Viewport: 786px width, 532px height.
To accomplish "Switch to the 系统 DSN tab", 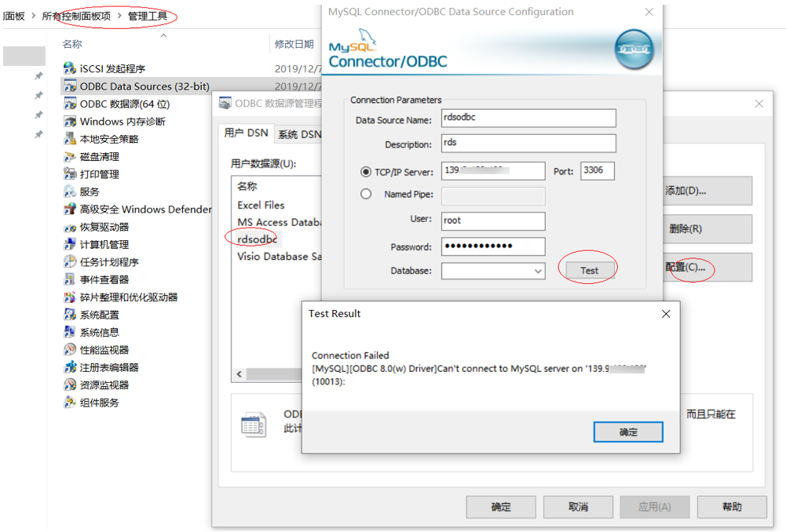I will tap(299, 134).
